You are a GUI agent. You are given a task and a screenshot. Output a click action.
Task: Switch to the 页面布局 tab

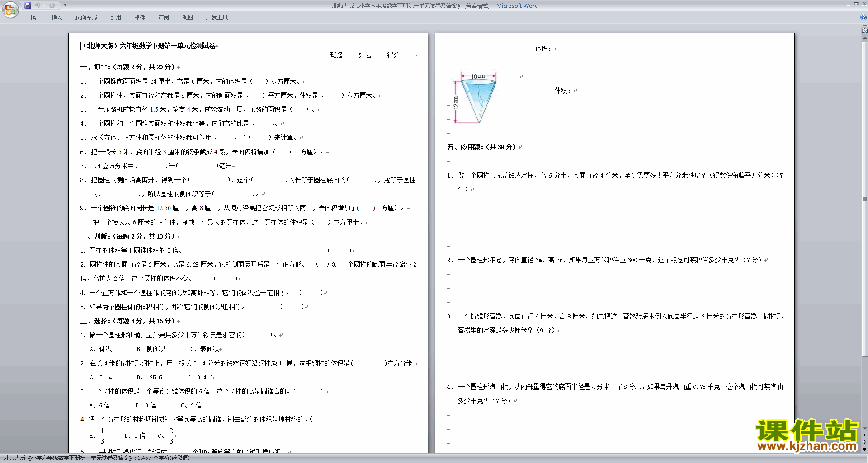(x=86, y=18)
